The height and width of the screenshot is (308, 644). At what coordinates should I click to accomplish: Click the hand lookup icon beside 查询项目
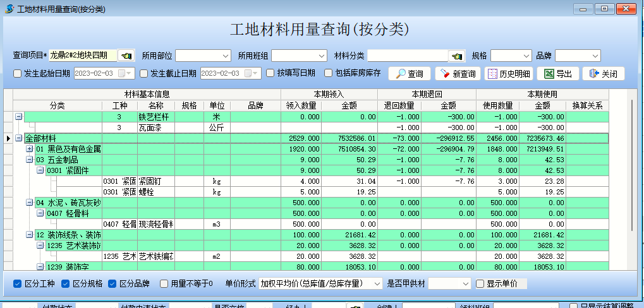pyautogui.click(x=126, y=56)
